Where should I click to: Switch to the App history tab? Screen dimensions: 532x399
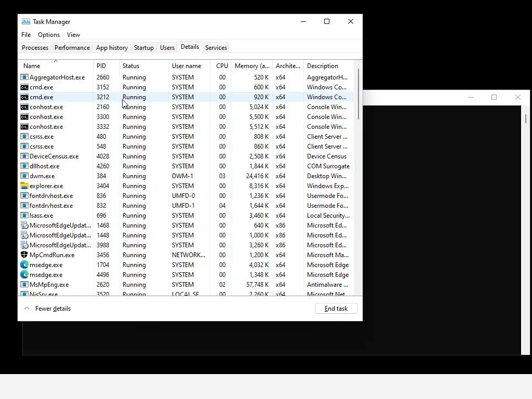pyautogui.click(x=112, y=47)
